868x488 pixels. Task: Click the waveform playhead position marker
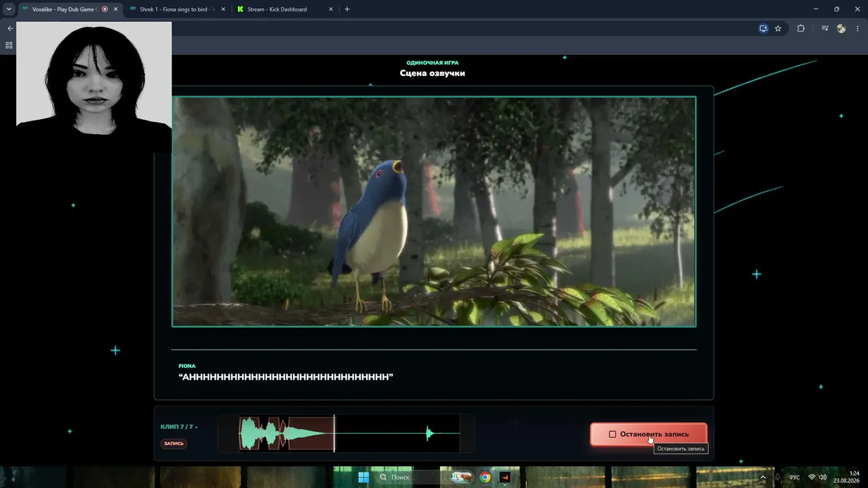click(x=334, y=433)
